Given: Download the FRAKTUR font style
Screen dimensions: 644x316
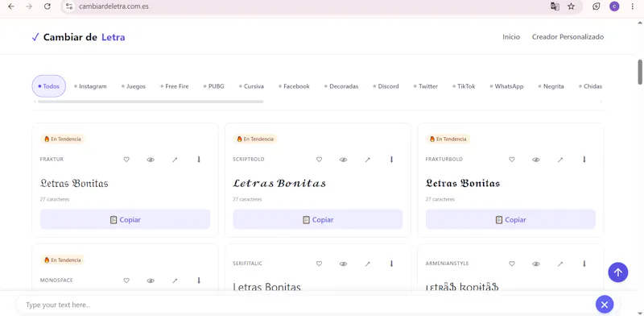Looking at the screenshot, I should click(199, 160).
